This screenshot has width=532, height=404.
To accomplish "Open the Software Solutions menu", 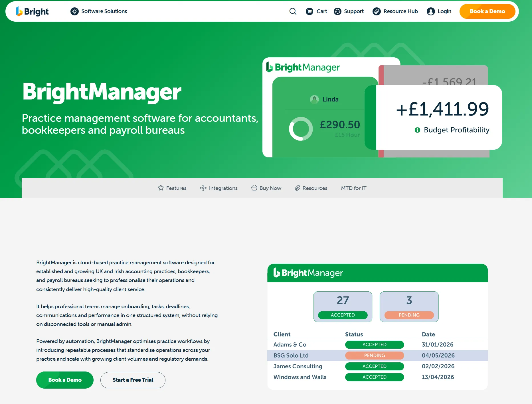I will 99,11.
